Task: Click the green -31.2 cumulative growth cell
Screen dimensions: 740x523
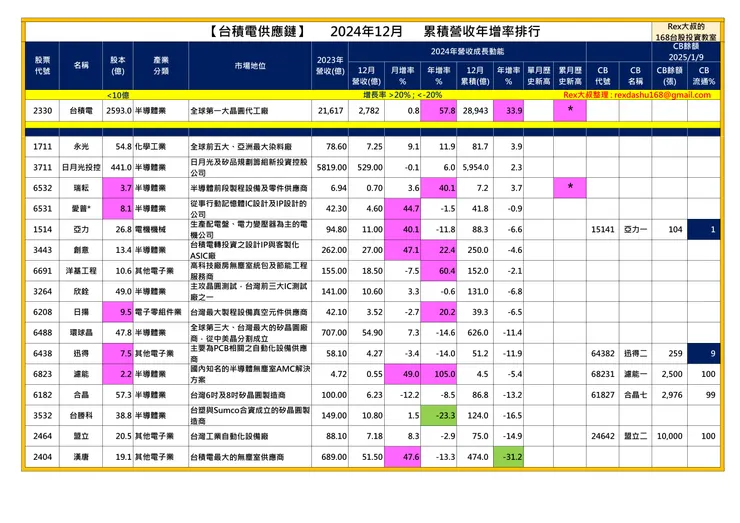Action: click(x=508, y=457)
